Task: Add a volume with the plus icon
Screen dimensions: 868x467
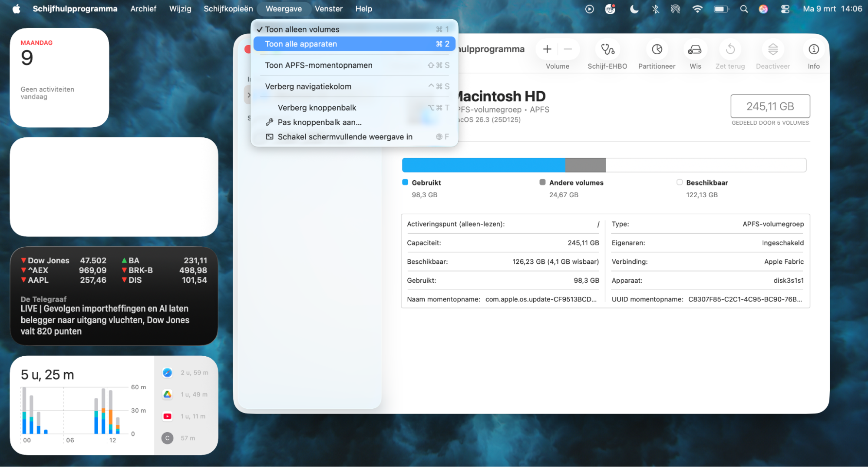Action: [547, 50]
